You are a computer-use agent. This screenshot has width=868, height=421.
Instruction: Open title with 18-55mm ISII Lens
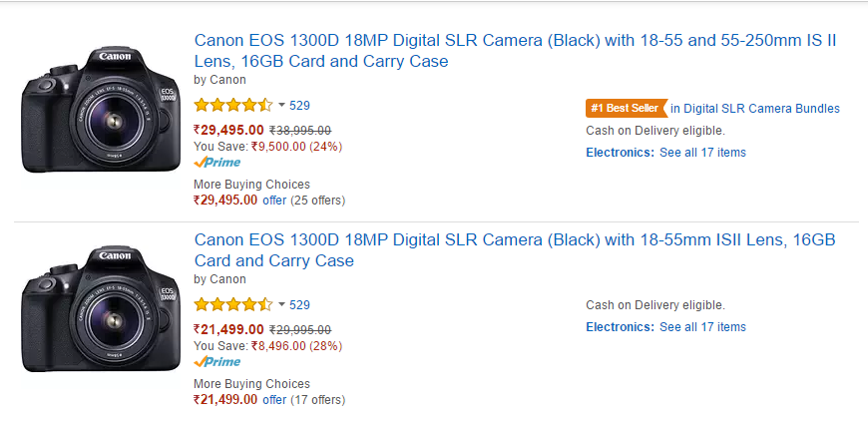[x=514, y=250]
